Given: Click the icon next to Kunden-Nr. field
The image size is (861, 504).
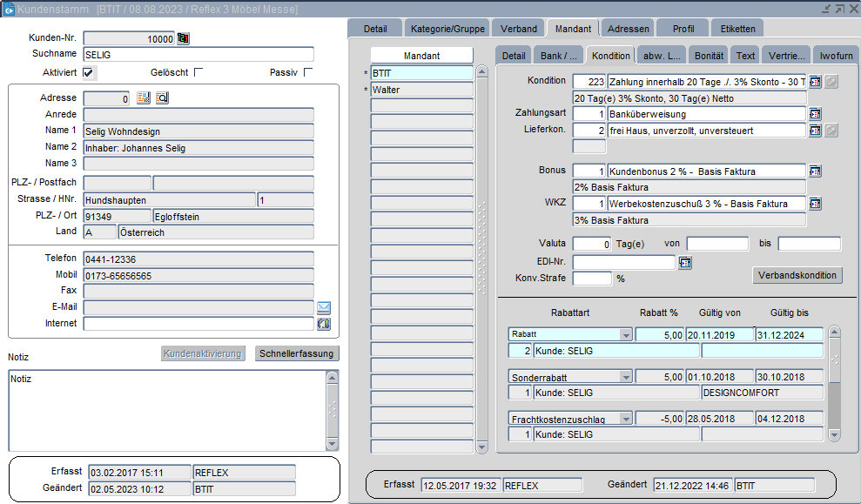Looking at the screenshot, I should [183, 38].
